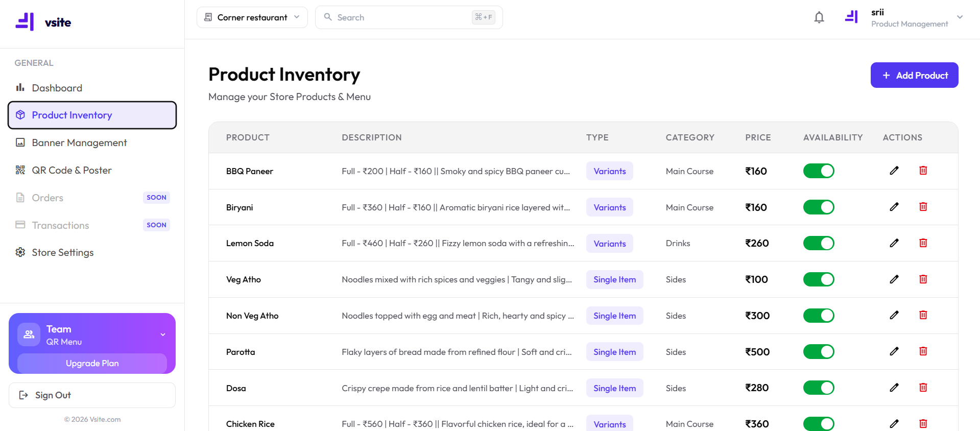Delete the Lemon Soda product
This screenshot has width=980, height=431.
coord(923,243)
